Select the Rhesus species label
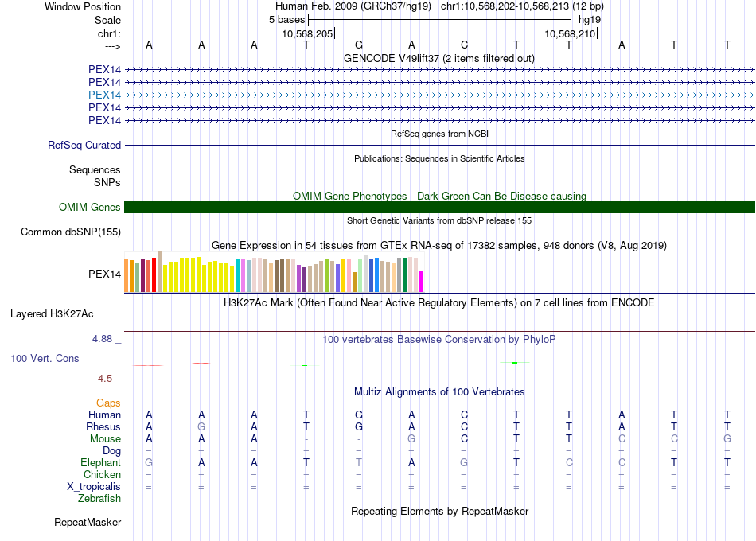This screenshot has width=756, height=541. tap(103, 427)
